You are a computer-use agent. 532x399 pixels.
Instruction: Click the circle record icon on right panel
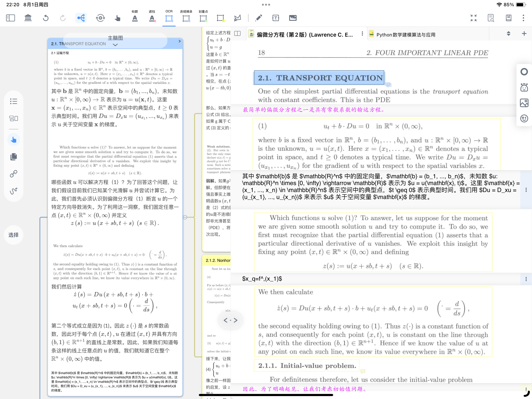[524, 72]
